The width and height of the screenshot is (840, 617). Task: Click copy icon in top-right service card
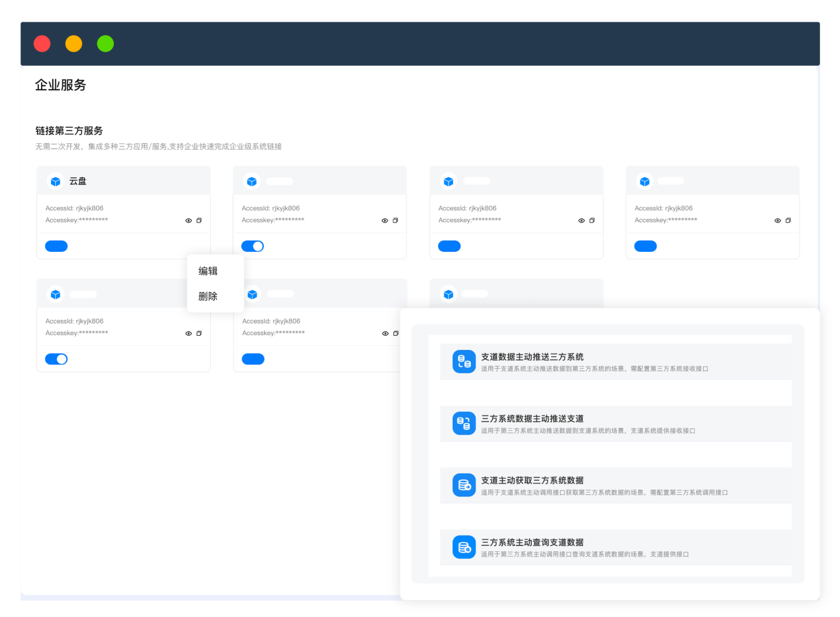coord(788,221)
